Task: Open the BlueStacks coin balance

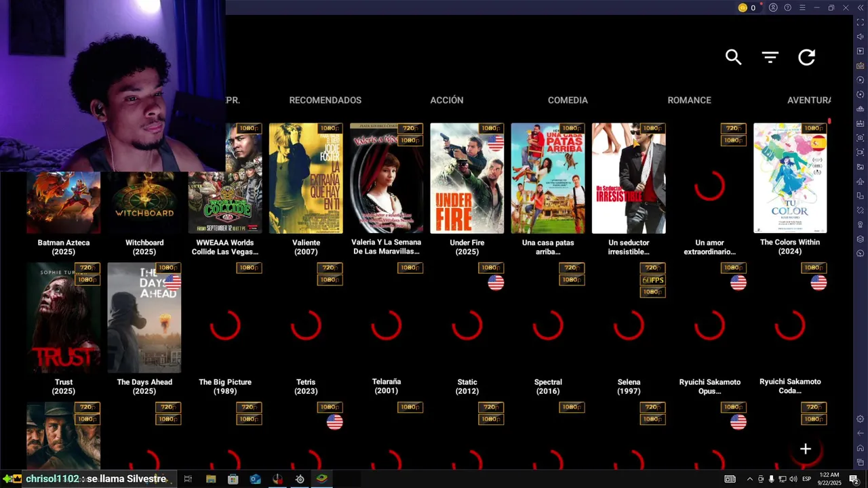Action: [747, 7]
